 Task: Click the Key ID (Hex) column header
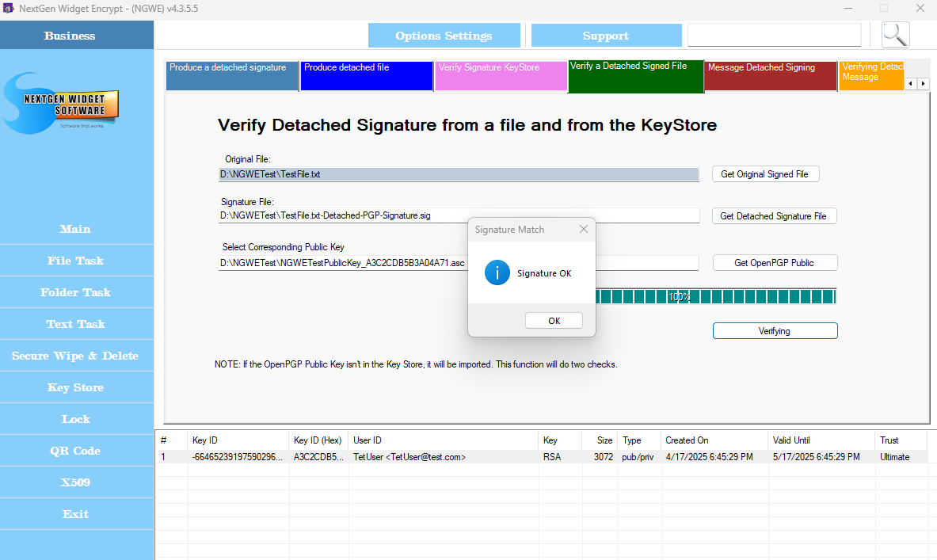click(x=318, y=440)
